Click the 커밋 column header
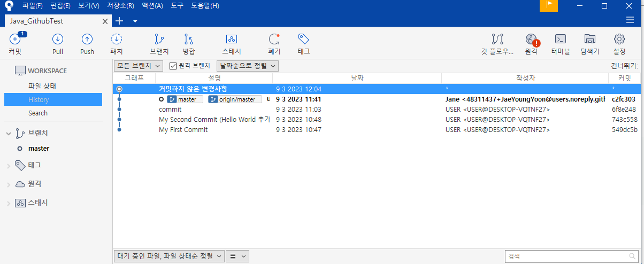 624,78
